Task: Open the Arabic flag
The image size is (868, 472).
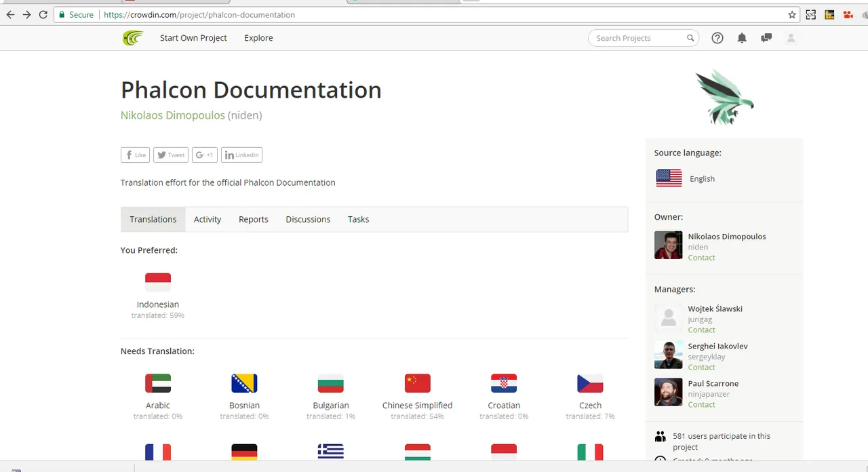Action: pos(158,383)
